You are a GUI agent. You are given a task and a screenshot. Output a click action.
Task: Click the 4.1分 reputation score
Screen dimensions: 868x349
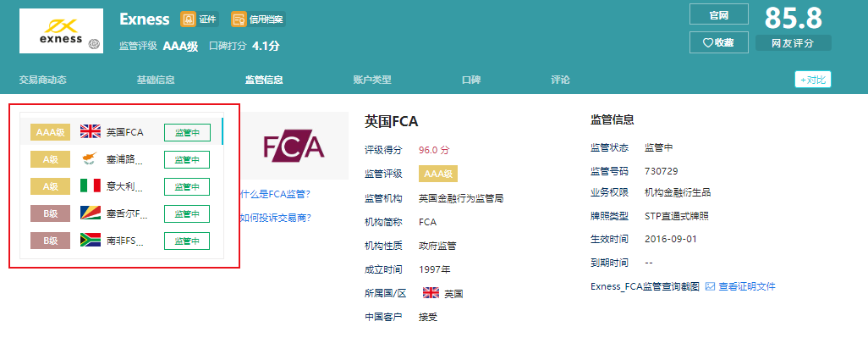coord(266,46)
